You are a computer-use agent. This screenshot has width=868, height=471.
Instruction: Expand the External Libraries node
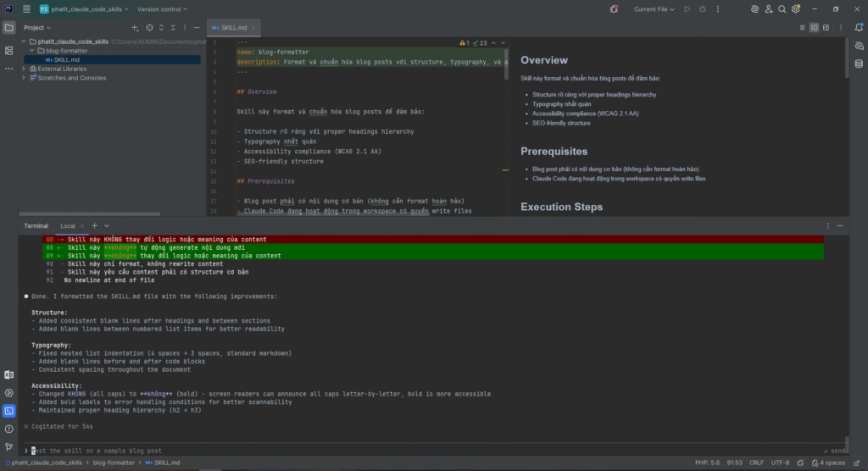tap(24, 69)
